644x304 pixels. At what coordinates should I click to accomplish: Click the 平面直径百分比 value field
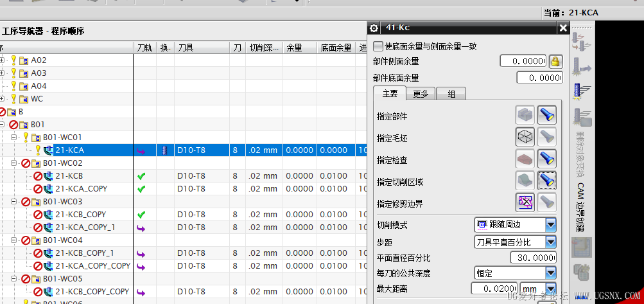pos(533,258)
